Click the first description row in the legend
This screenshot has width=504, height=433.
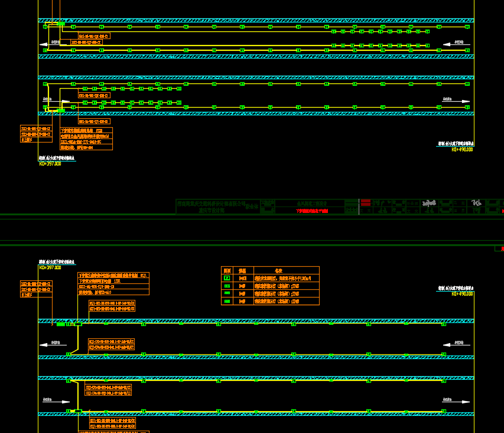coord(286,278)
